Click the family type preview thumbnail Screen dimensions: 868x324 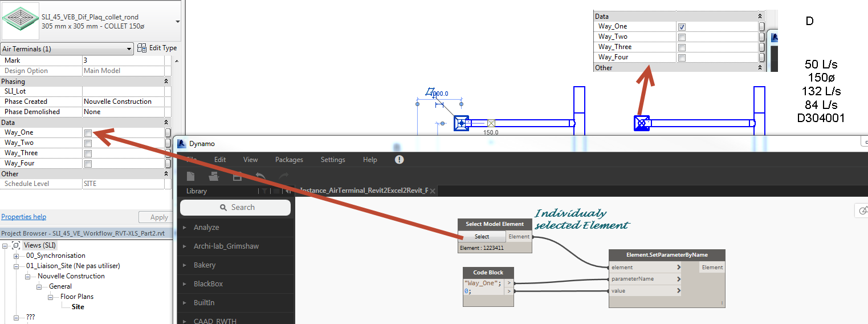coord(20,22)
